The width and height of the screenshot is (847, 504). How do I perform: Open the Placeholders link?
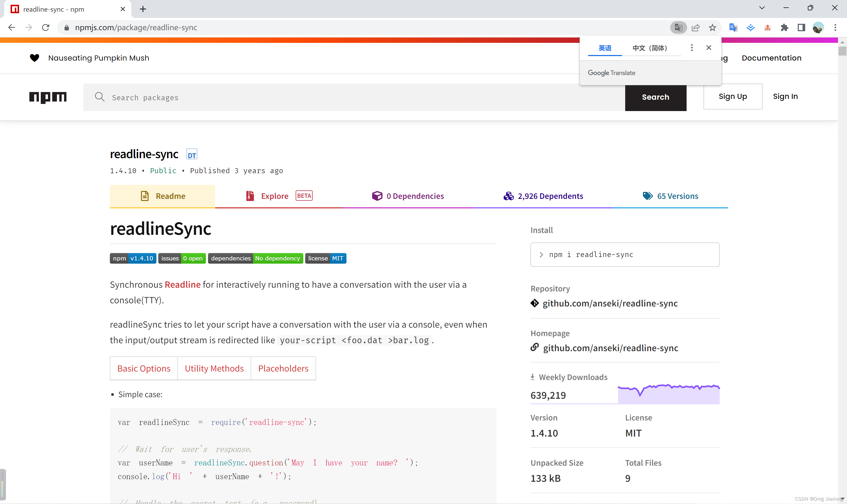[x=283, y=369]
